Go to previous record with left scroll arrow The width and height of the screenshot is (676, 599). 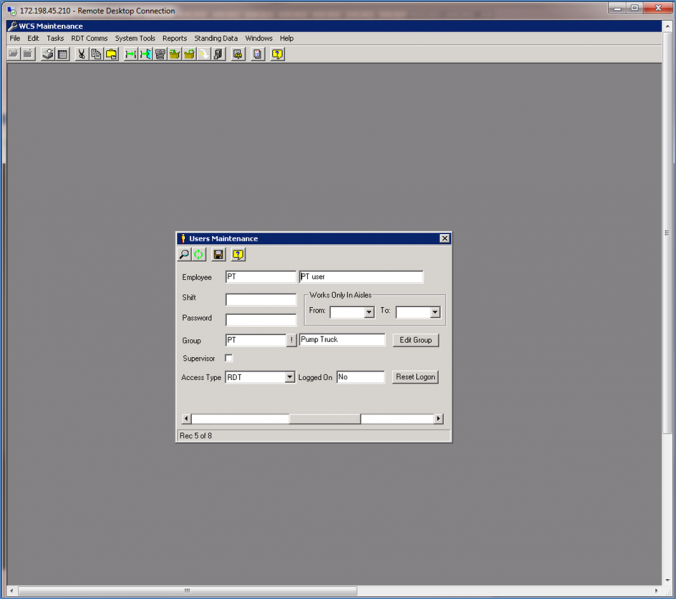186,418
